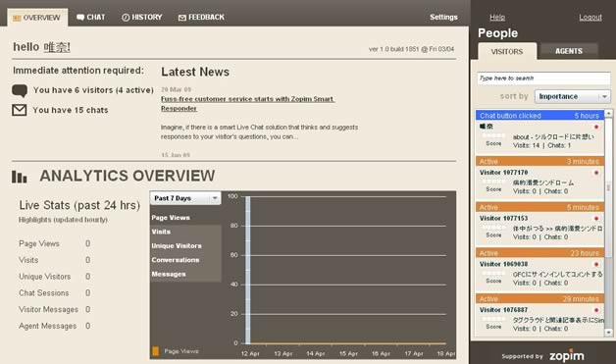The image size is (616, 364).
Task: Click Japan flag icon for Visitor 1076887
Action: tap(596, 310)
